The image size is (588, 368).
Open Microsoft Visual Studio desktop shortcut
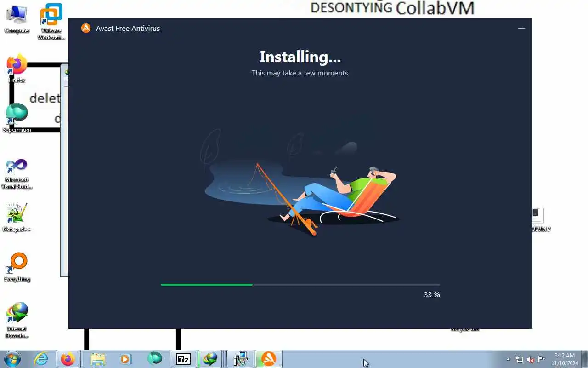coord(17,173)
